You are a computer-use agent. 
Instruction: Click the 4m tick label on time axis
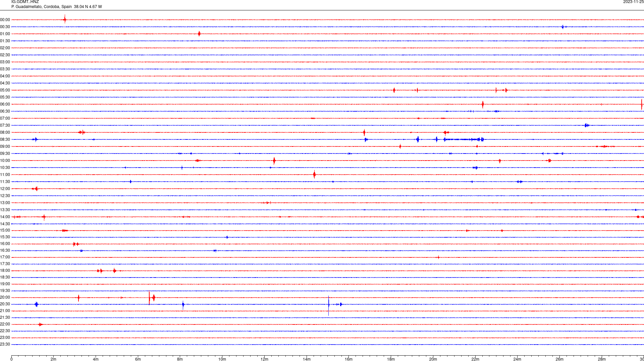point(96,359)
